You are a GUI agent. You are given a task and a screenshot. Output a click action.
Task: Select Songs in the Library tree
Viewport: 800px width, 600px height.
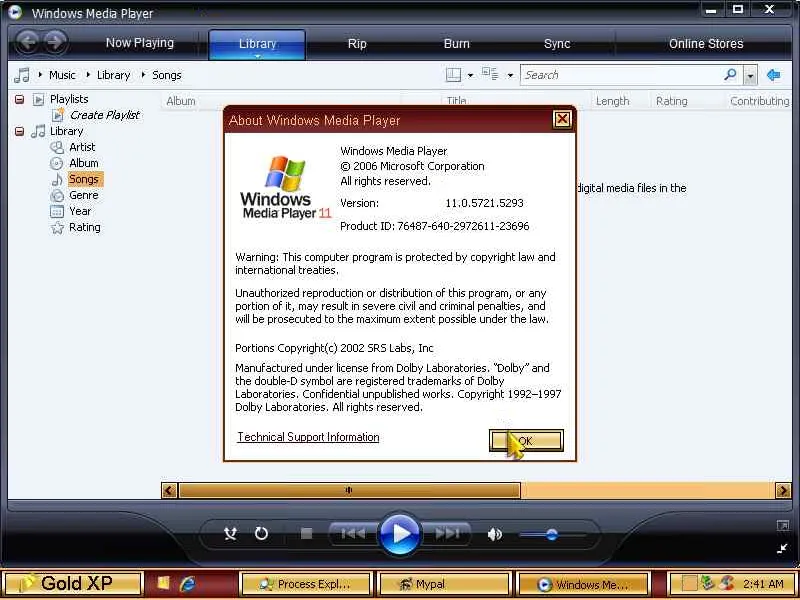coord(84,179)
